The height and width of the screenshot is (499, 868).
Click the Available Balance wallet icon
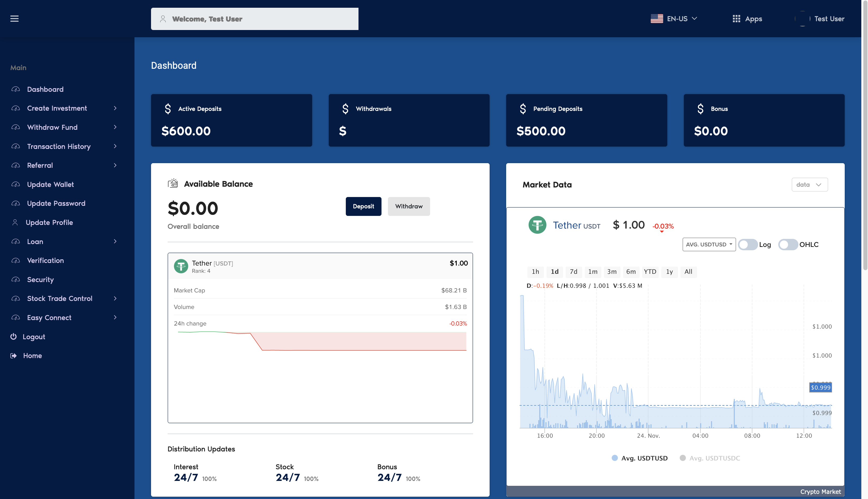point(173,183)
